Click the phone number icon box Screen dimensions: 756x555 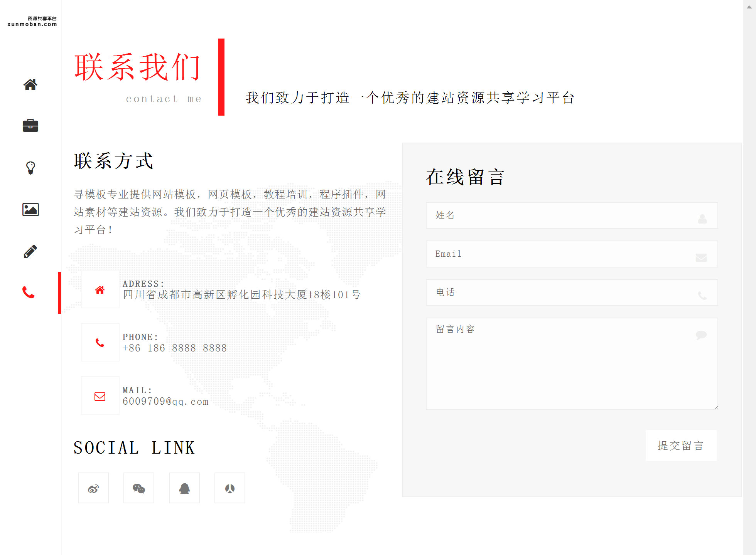(100, 343)
